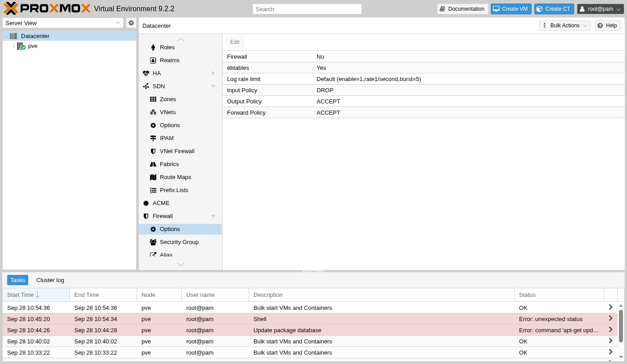The width and height of the screenshot is (627, 364).
Task: Open Prefix Lists list icon item
Action: [180, 190]
